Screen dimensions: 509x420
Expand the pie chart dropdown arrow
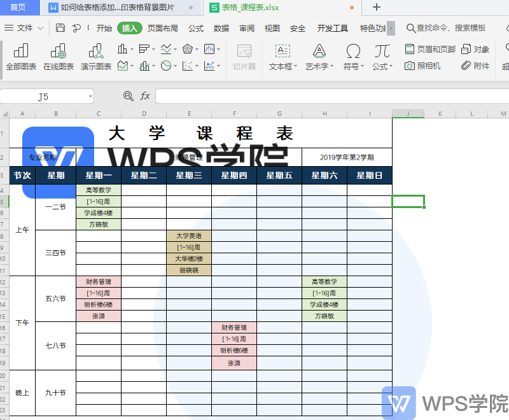click(176, 66)
